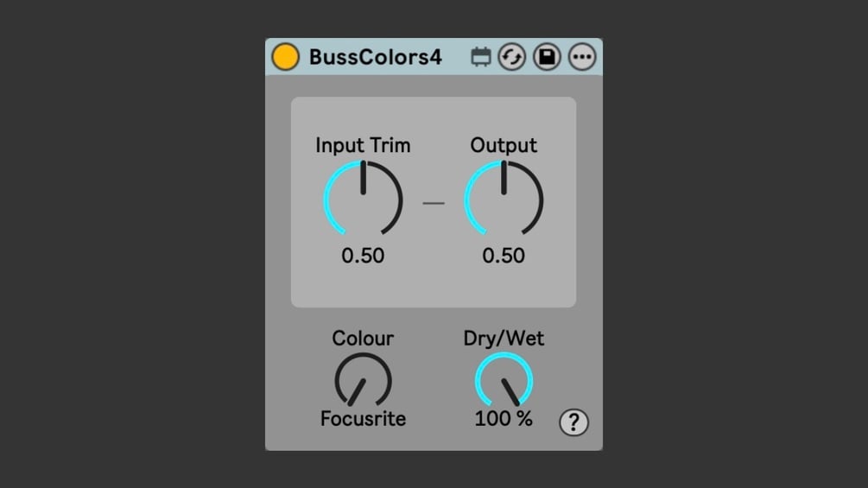The width and height of the screenshot is (868, 488).
Task: Open the Max device editor icon
Action: click(x=480, y=57)
